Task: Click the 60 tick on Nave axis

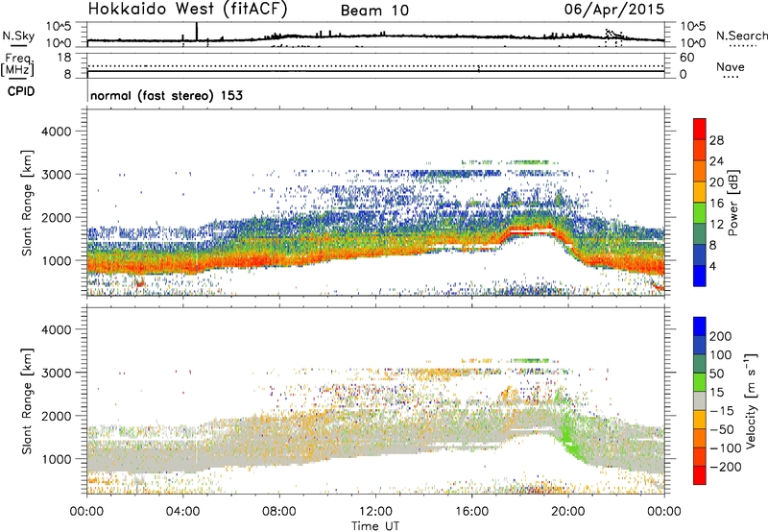Action: [x=686, y=58]
